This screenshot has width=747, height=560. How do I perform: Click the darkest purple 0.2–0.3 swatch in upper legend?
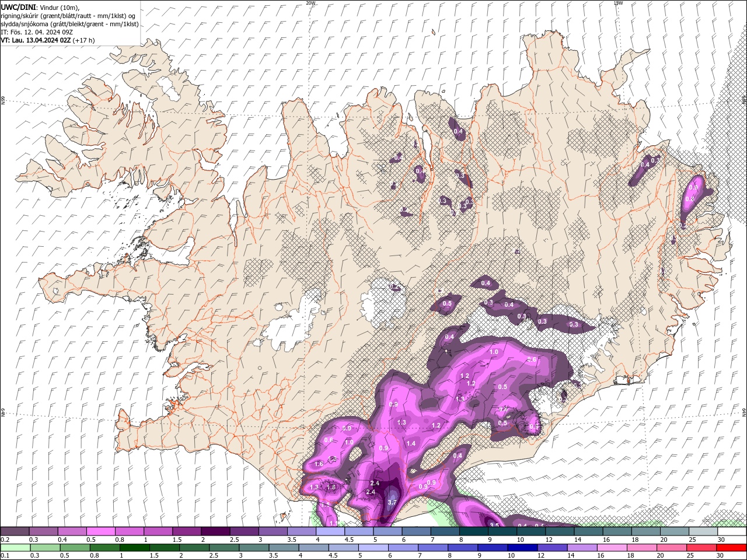[x=15, y=531]
